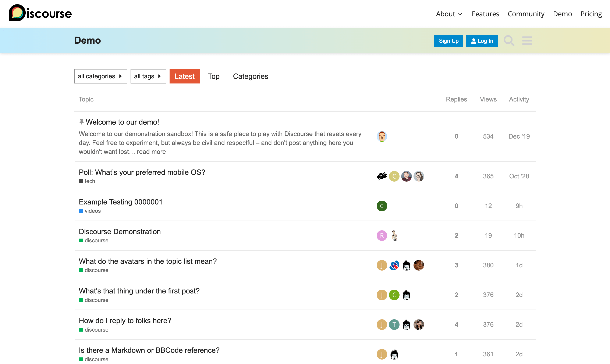
Task: Click green C avatar on first post topic
Action: [394, 295]
